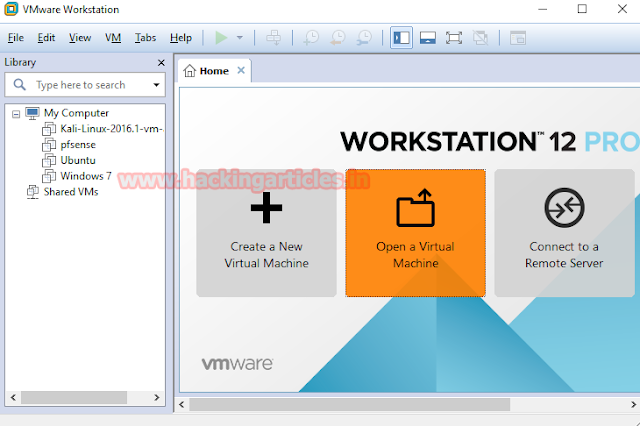This screenshot has height=426, width=640.
Task: Click the My Computer monitor icon
Action: [32, 113]
